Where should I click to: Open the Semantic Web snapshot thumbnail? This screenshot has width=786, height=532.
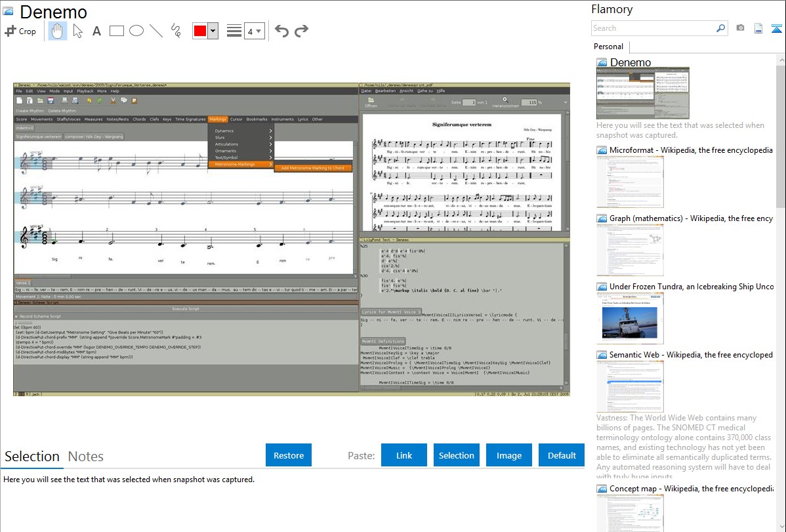tap(630, 386)
